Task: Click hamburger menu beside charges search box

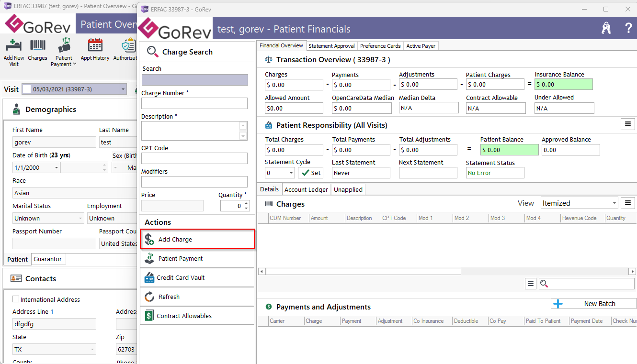Action: click(x=530, y=284)
